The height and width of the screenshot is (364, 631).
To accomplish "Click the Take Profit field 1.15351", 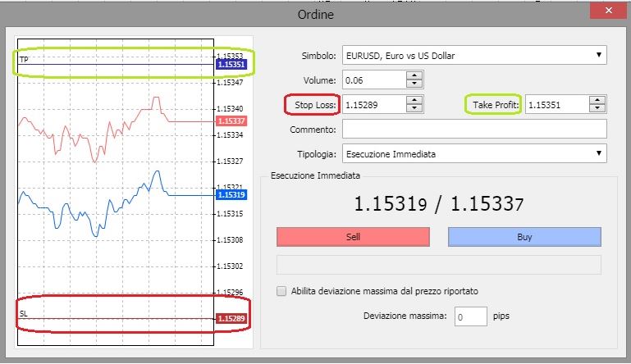I will 557,105.
